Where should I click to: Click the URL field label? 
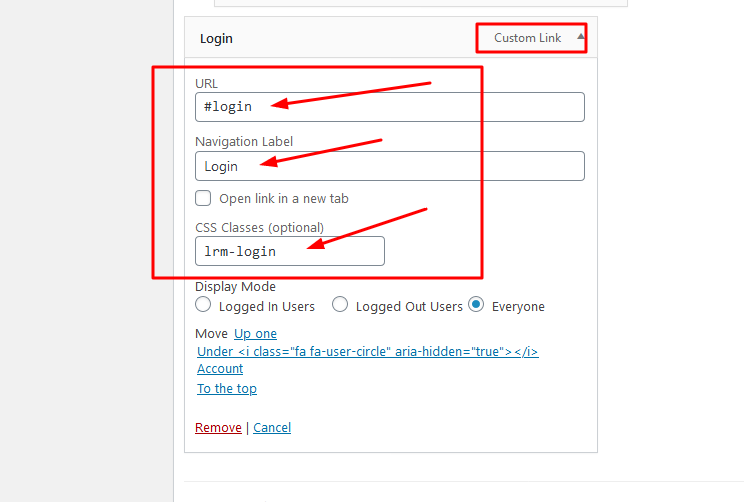[206, 84]
